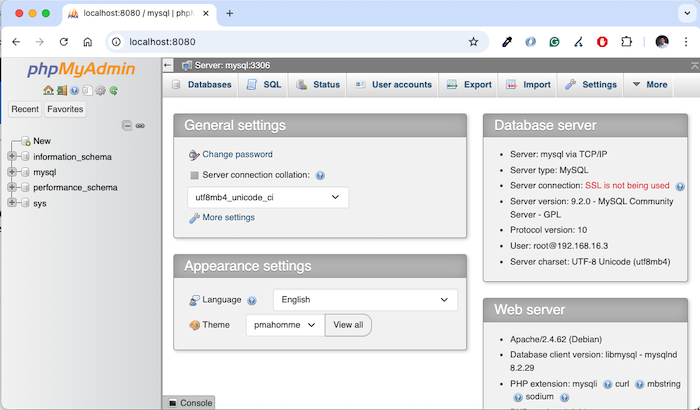Screen dimensions: 700x410
Task: Open the Status tab
Action: click(317, 85)
